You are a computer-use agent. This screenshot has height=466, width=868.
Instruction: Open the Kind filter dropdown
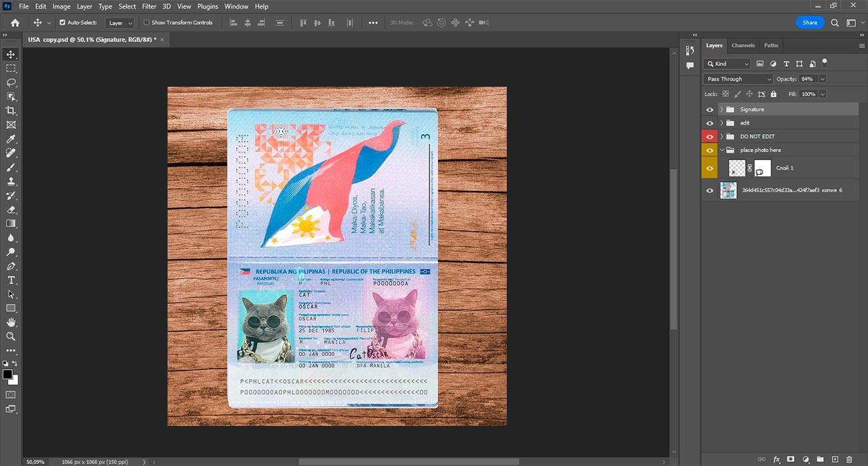click(x=728, y=64)
